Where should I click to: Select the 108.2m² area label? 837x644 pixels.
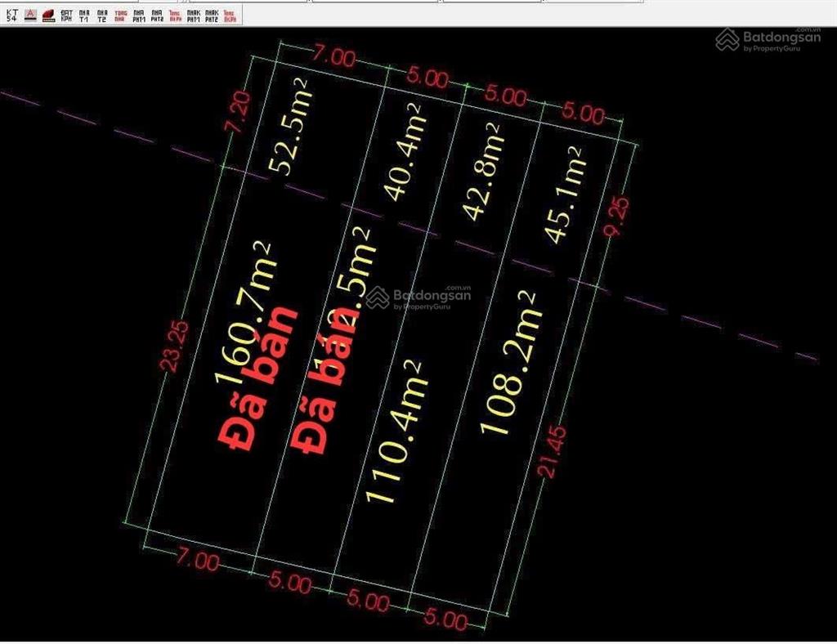coord(510,362)
